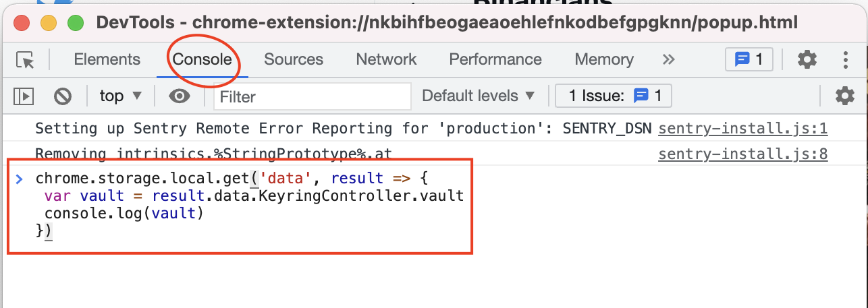Open the Sources tab
868x308 pixels.
(x=294, y=59)
